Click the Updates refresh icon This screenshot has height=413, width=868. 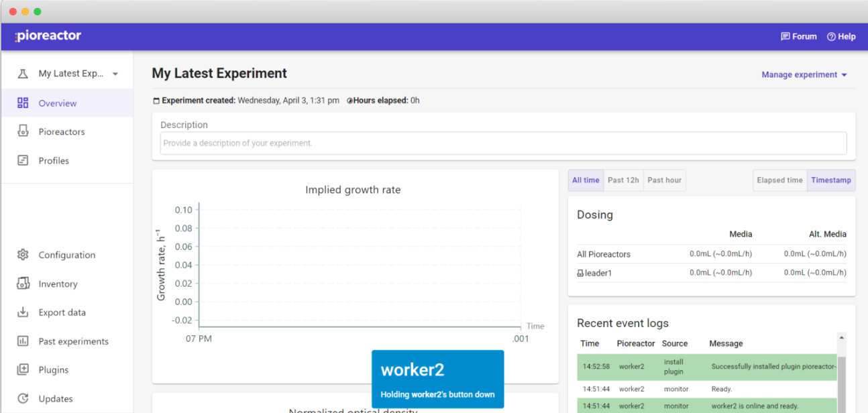tap(23, 398)
